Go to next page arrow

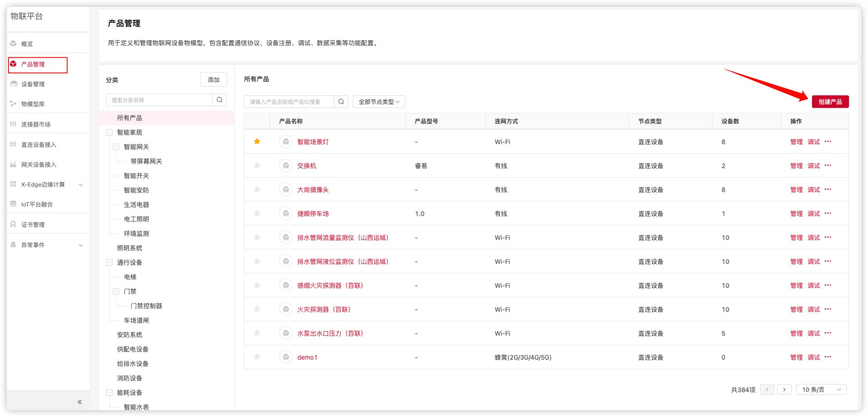pyautogui.click(x=784, y=389)
